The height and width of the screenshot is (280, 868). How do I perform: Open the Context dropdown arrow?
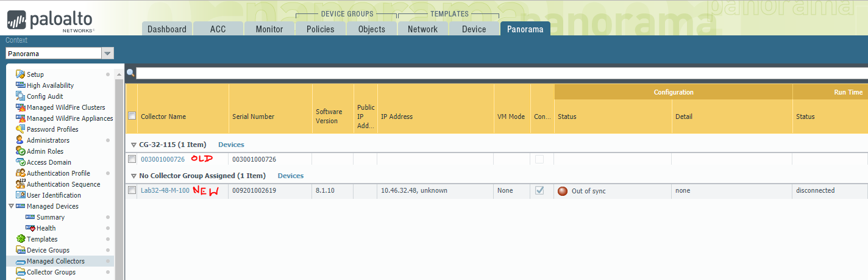[x=108, y=54]
